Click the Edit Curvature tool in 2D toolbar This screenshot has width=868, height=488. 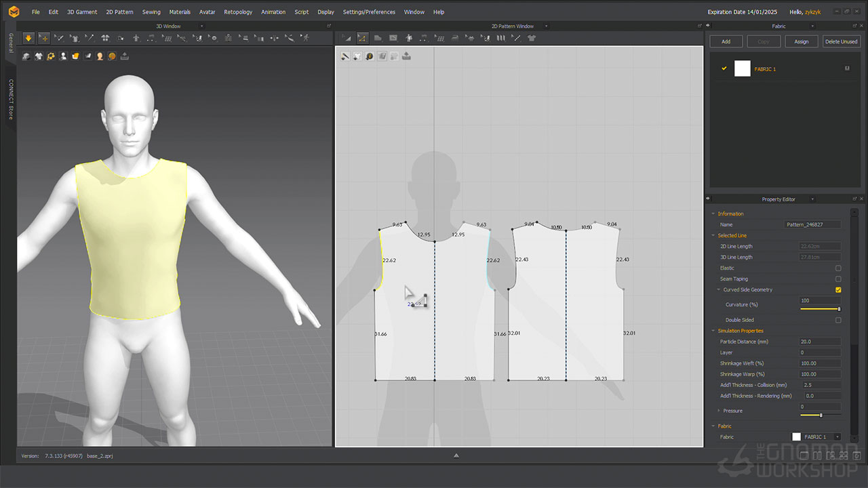tap(363, 38)
